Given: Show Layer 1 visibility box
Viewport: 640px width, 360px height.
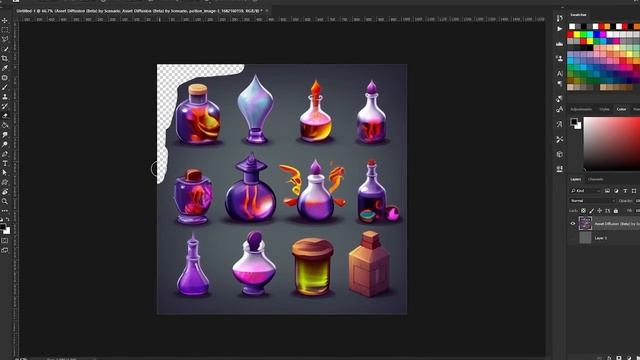Looking at the screenshot, I should coord(573,238).
